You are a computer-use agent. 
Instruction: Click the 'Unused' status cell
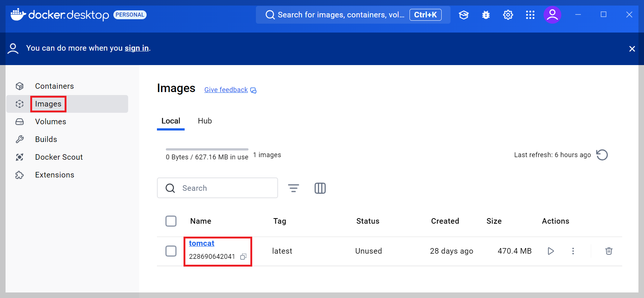pos(369,251)
